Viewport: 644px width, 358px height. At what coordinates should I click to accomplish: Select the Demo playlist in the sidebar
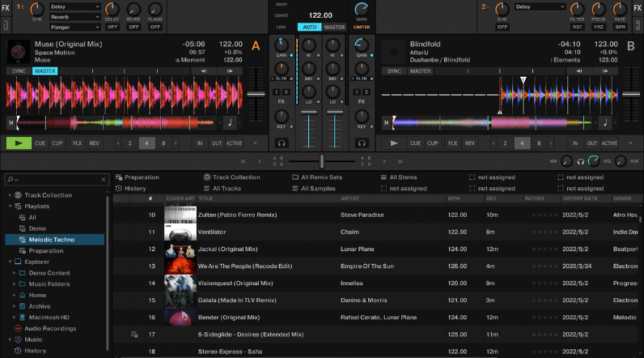[x=37, y=228]
